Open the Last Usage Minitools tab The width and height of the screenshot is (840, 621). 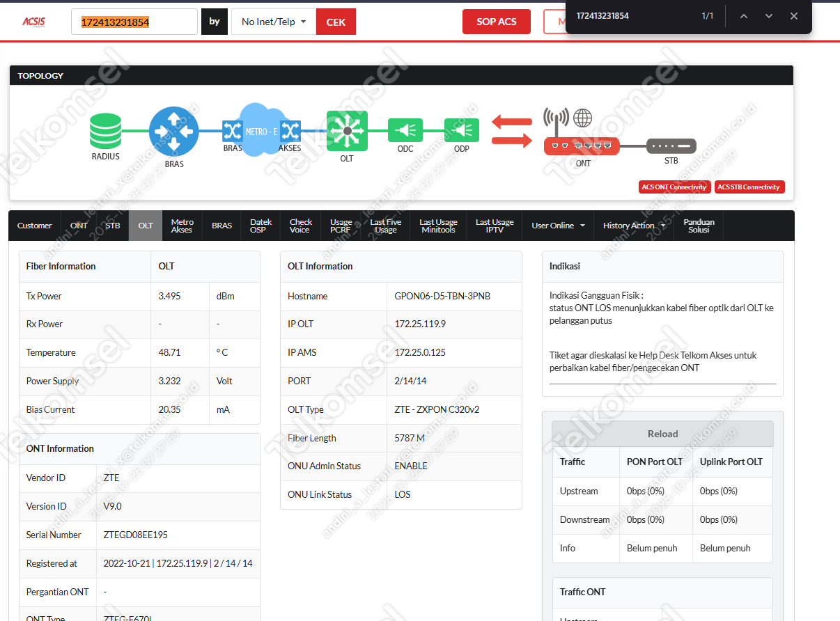[x=438, y=226]
